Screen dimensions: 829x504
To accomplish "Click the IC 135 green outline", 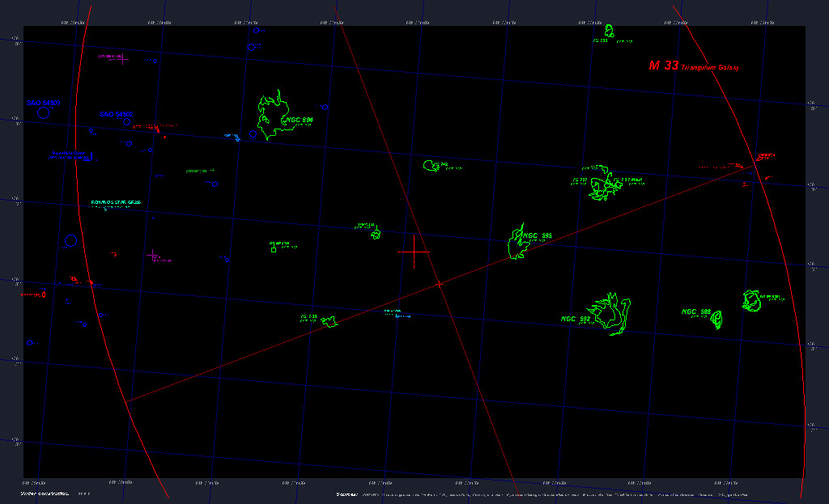I will click(329, 322).
